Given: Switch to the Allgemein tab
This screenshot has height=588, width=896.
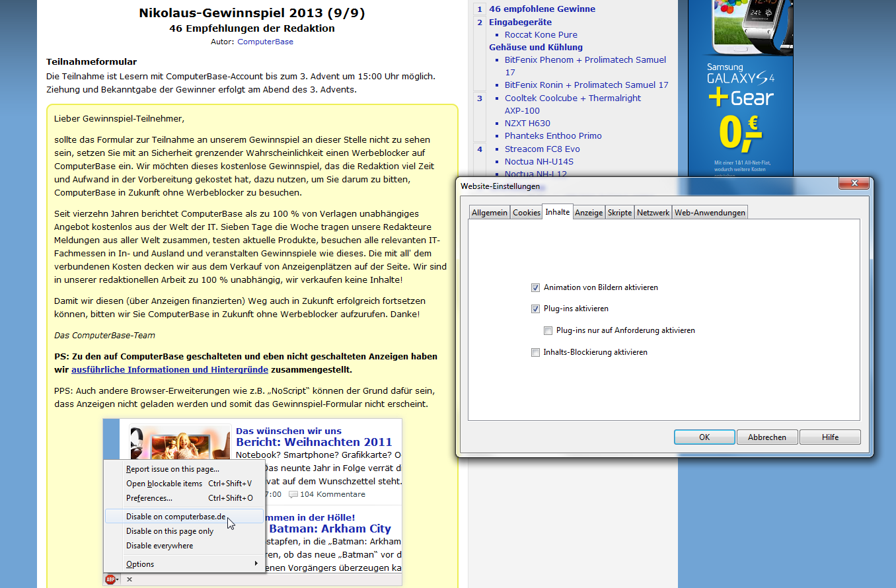Looking at the screenshot, I should 490,213.
